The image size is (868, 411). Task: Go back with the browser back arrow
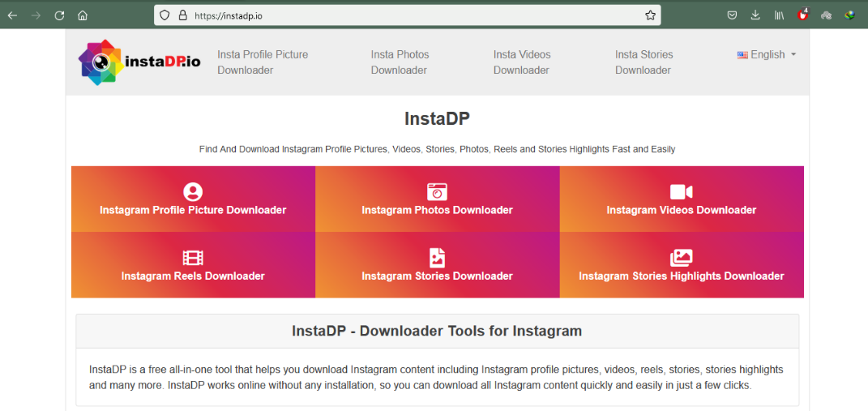click(12, 15)
